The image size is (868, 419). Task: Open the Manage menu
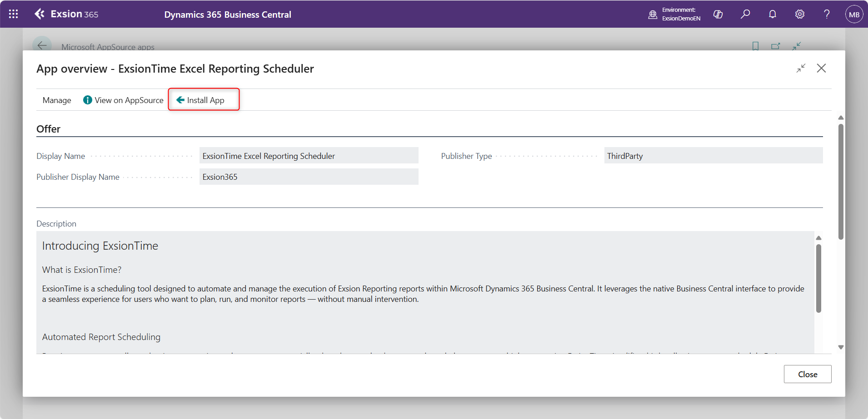click(57, 100)
